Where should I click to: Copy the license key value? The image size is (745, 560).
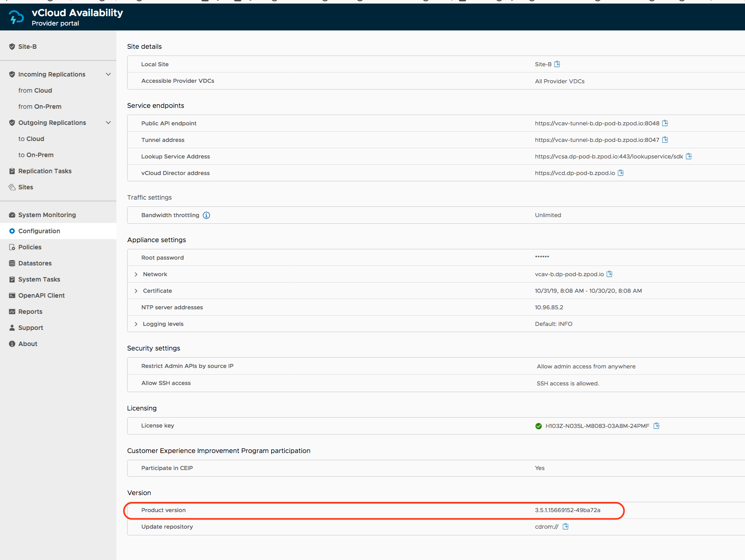coord(656,426)
